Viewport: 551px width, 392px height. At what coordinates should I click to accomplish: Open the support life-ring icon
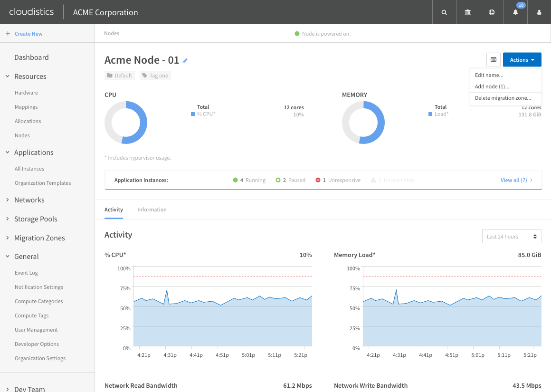pyautogui.click(x=492, y=12)
